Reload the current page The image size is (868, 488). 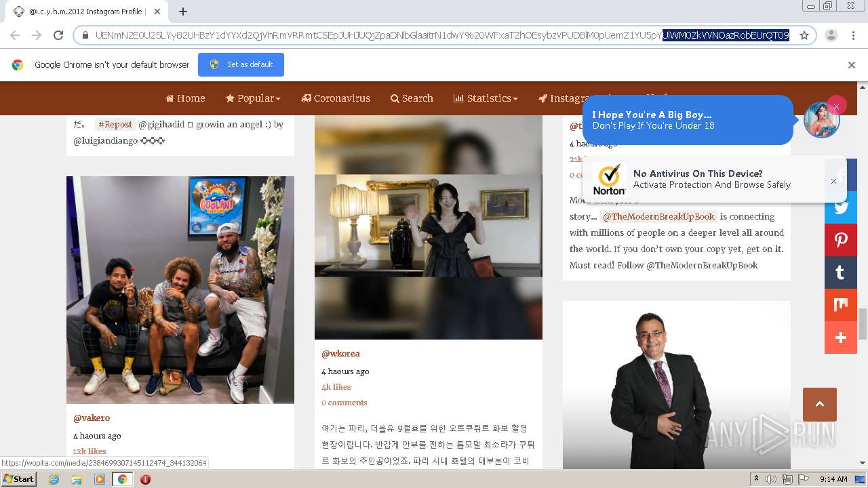pos(58,35)
